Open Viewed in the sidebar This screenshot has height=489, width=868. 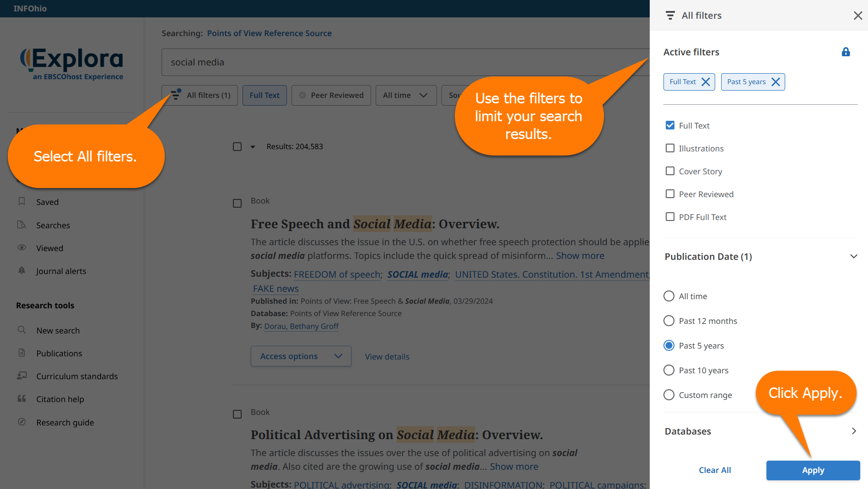click(50, 248)
